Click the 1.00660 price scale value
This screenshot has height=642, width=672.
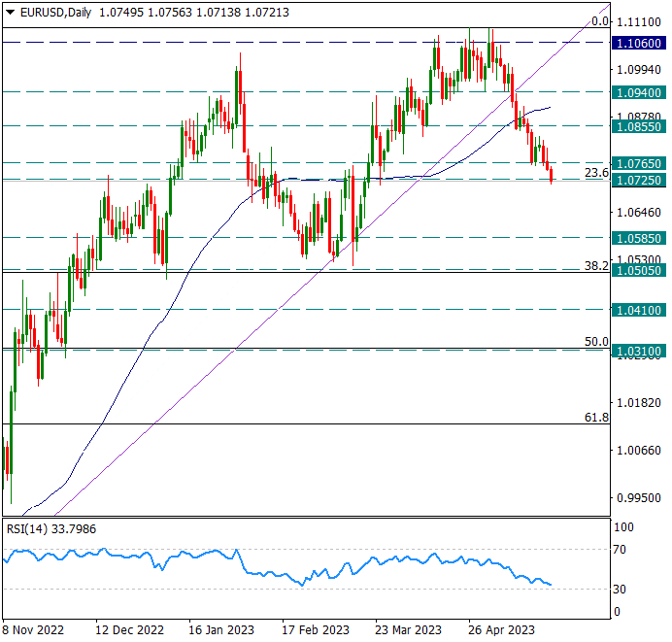pyautogui.click(x=639, y=451)
